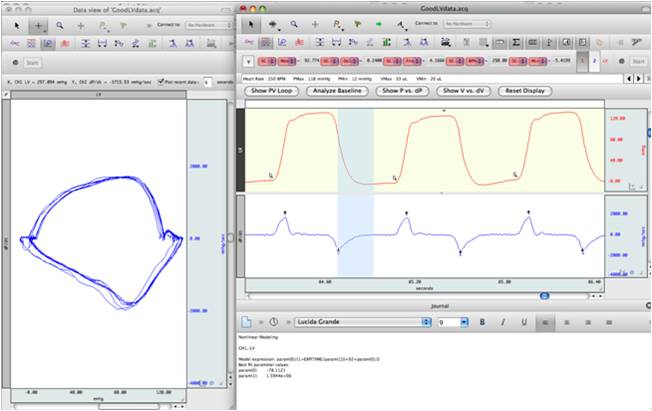Open the Lucida Grande font dropdown
Screen dimensions: 652x411
pos(362,322)
